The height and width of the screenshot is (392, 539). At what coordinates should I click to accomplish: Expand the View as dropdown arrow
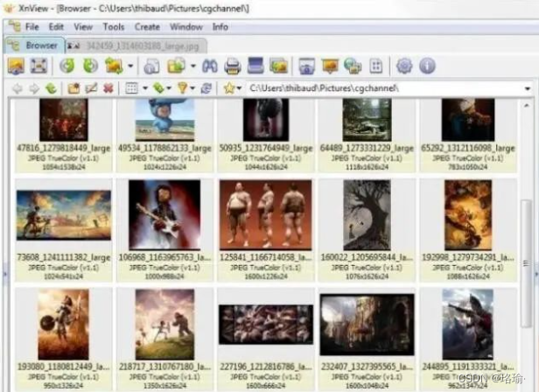(145, 88)
